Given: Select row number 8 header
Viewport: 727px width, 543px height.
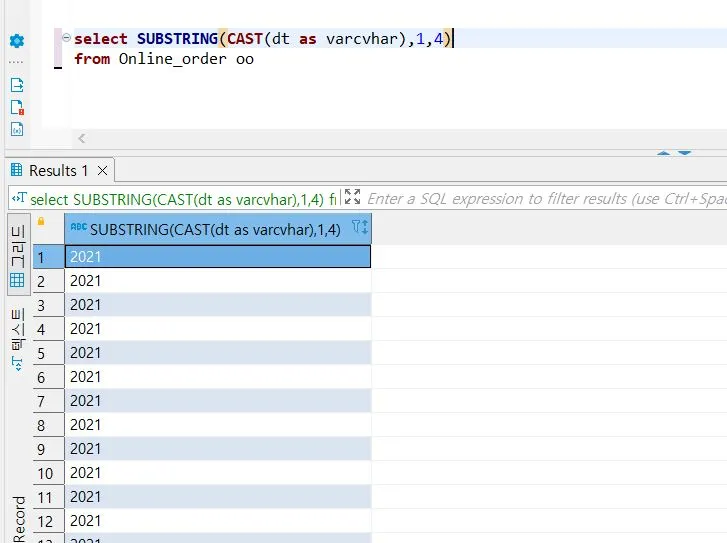Looking at the screenshot, I should point(48,425).
